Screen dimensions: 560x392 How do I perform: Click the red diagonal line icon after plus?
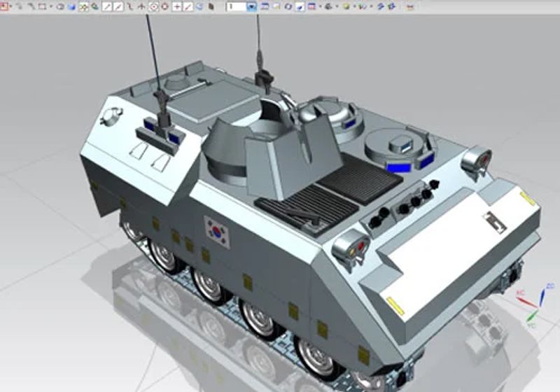[188, 6]
